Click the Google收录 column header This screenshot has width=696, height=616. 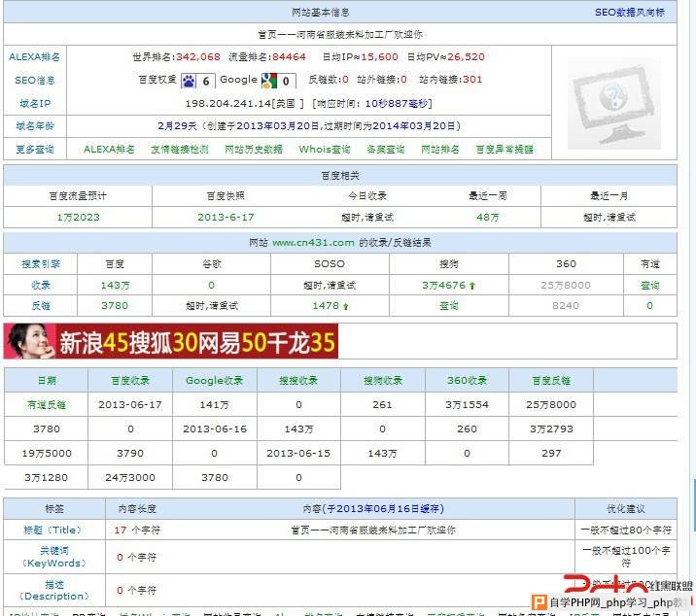(215, 380)
